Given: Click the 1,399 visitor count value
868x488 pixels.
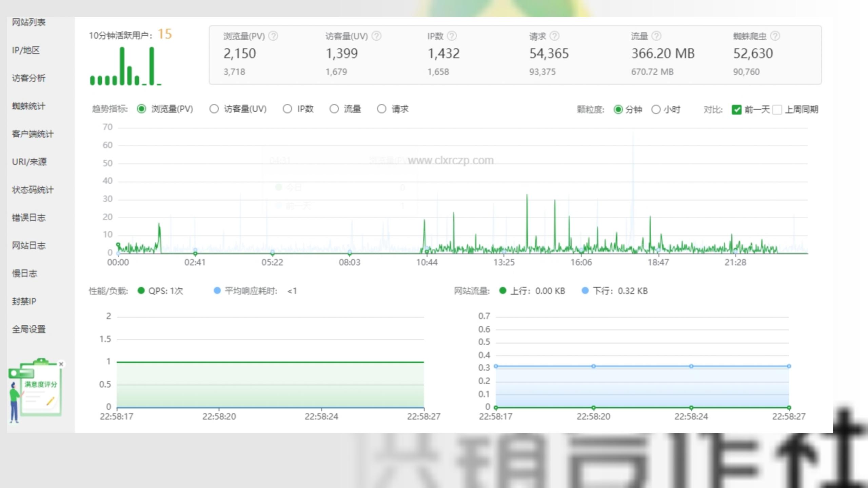Looking at the screenshot, I should point(342,54).
